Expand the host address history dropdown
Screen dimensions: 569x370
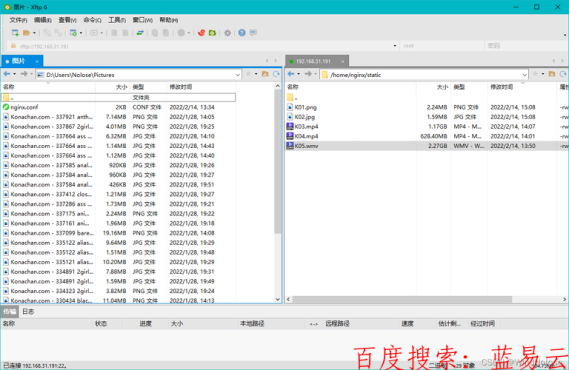click(395, 46)
